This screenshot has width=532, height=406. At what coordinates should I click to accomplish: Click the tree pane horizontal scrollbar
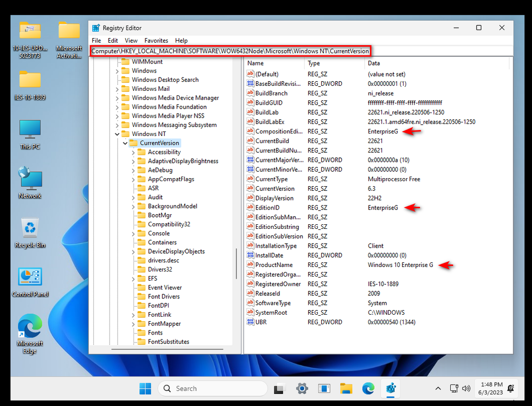point(168,349)
